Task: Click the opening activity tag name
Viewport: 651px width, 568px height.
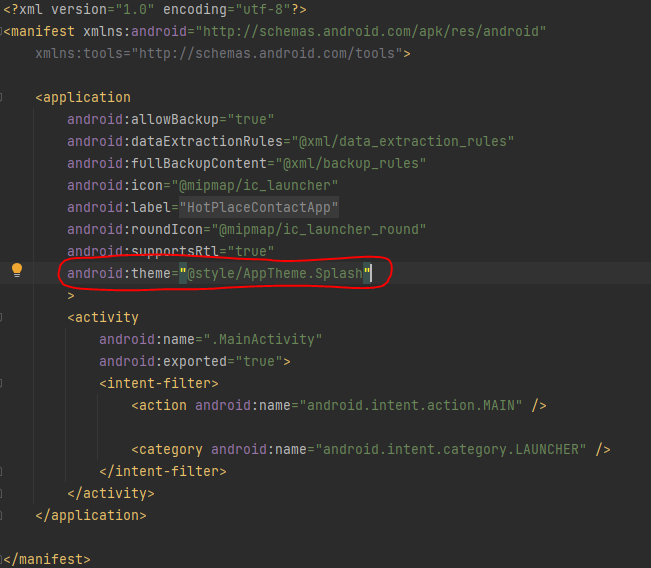Action: point(107,318)
